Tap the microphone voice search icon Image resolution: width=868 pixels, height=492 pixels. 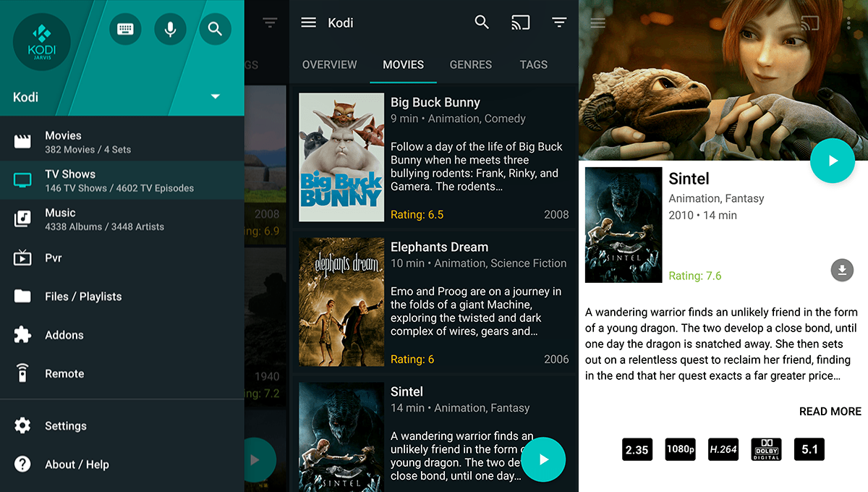pyautogui.click(x=170, y=29)
